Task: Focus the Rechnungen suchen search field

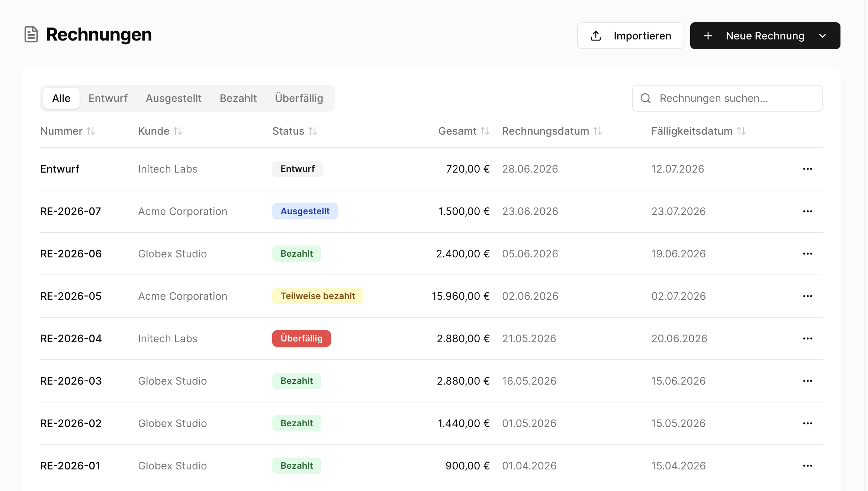Action: 727,98
